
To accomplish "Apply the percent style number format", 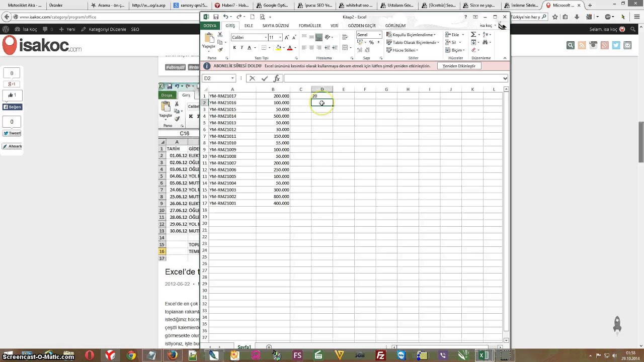I will tap(371, 43).
